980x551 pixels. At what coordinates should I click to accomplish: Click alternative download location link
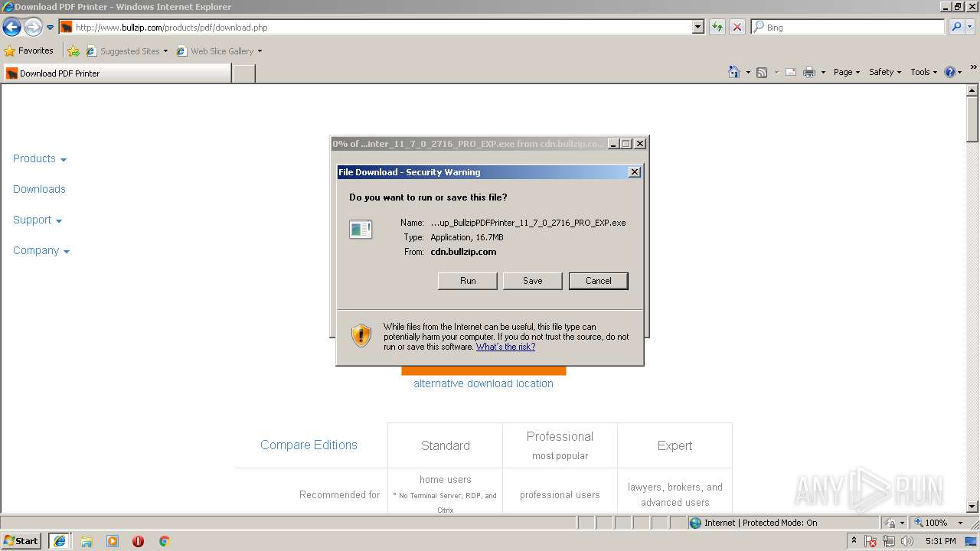point(483,383)
